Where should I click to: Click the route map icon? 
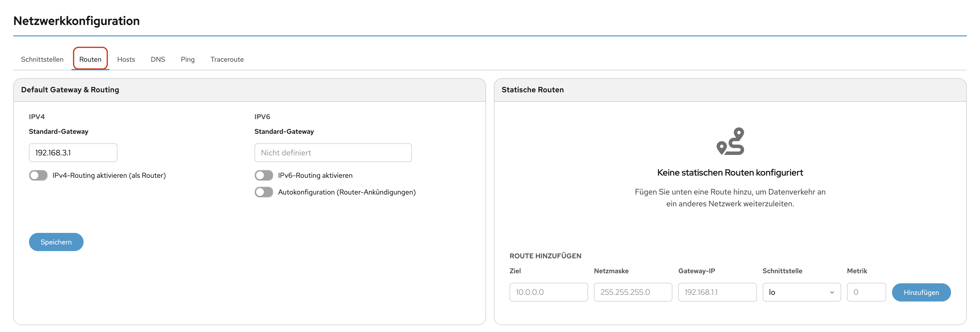730,141
